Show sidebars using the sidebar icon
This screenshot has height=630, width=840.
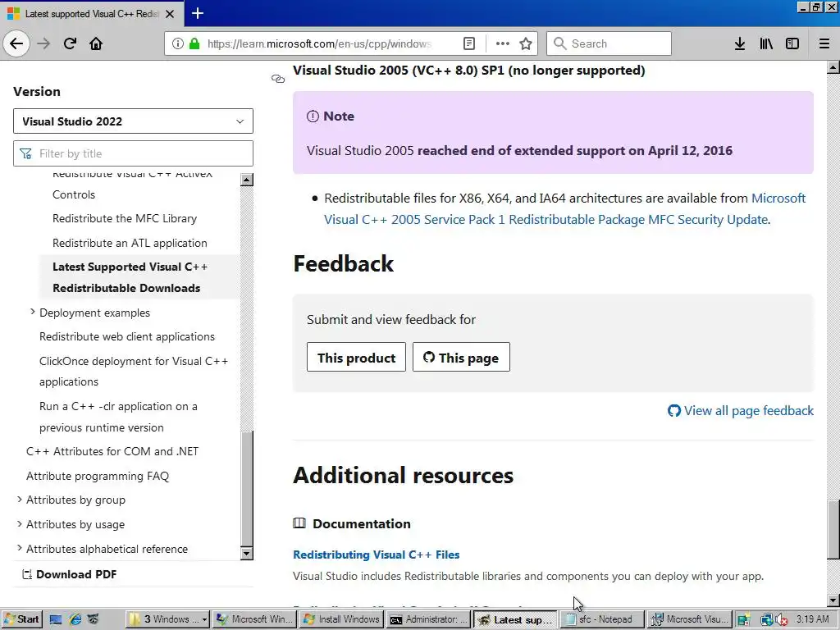tap(792, 43)
